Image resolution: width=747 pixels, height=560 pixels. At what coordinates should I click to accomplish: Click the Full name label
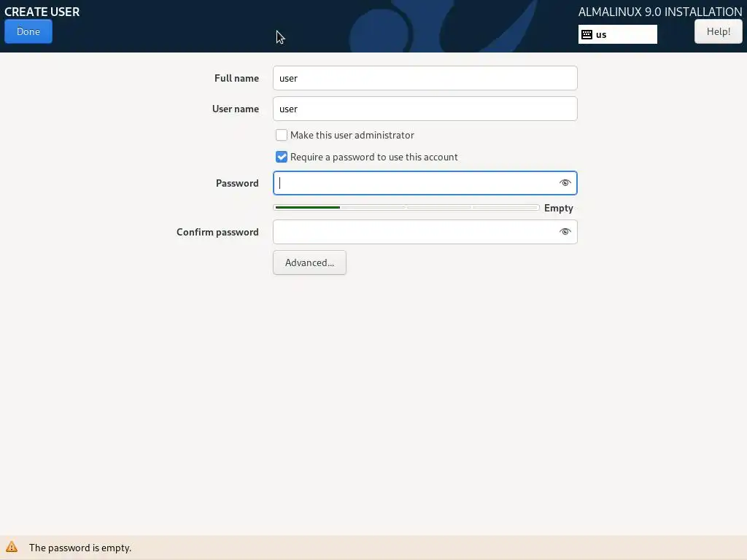(x=237, y=78)
